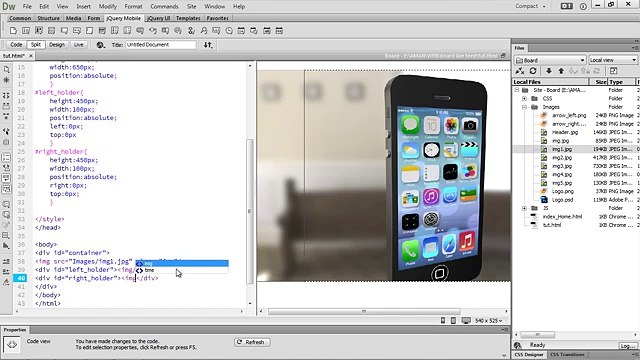Toggle Live view

click(78, 45)
